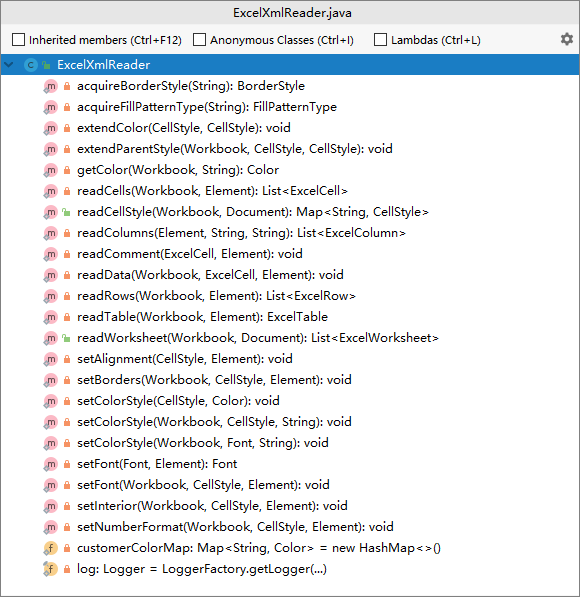Select readWorksheet(Workbook, Document) entry
Image resolution: width=580 pixels, height=597 pixels.
[258, 338]
